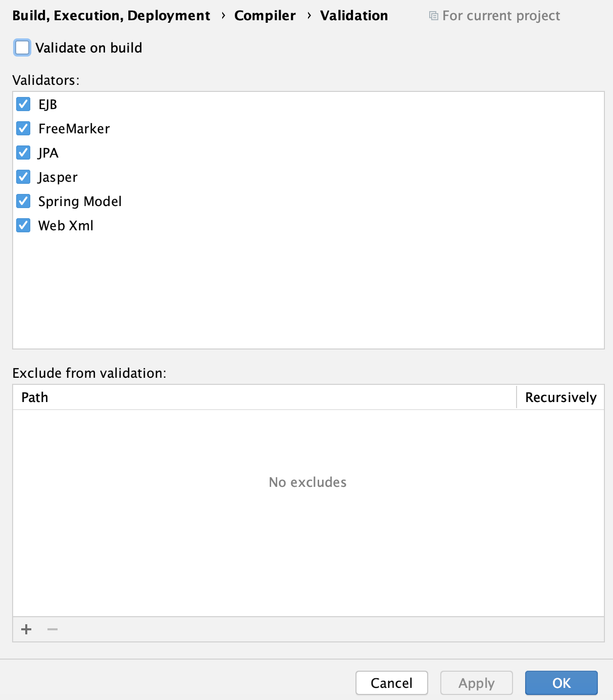Uncheck the FreeMarker validator
Screen dimensions: 613x700
click(23, 128)
